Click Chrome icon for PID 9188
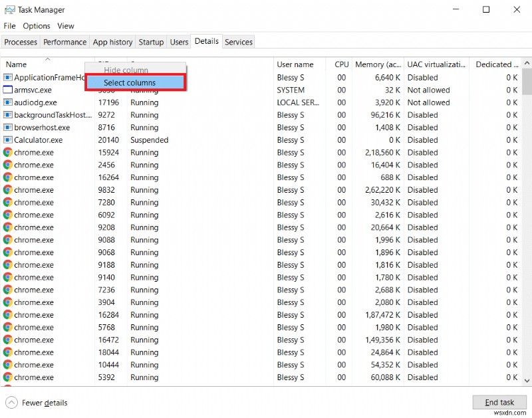Screen dimensions: 532x418 8,264
